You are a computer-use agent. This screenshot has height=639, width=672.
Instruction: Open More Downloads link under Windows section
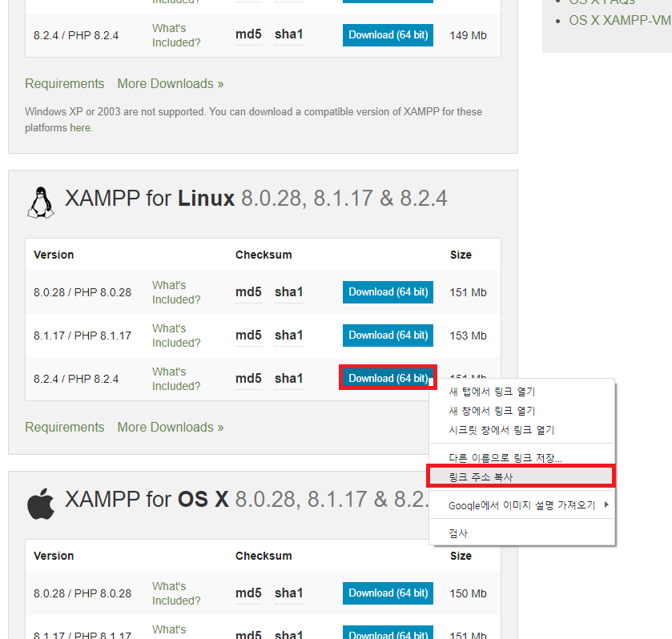pyautogui.click(x=171, y=83)
